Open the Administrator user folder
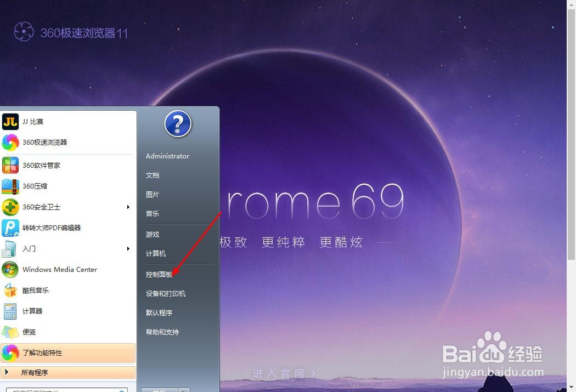 coord(167,156)
